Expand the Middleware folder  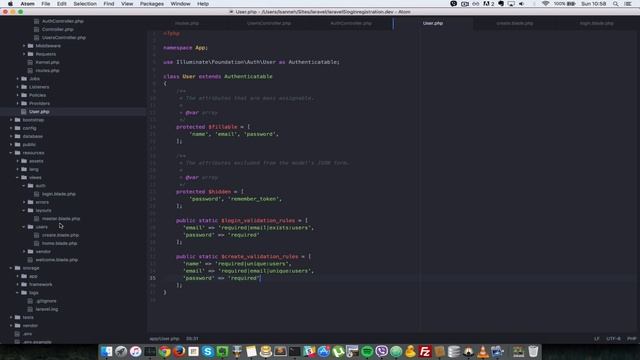click(24, 46)
